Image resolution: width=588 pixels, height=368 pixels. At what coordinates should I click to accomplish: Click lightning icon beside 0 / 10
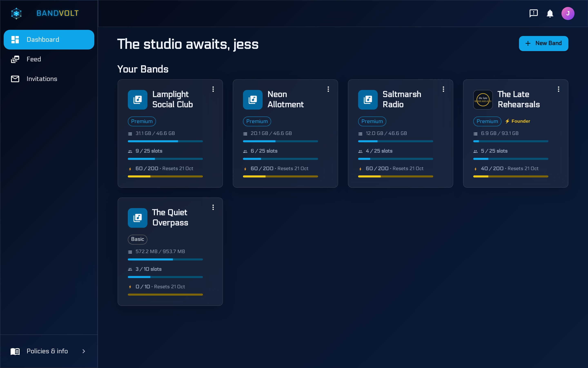pyautogui.click(x=130, y=287)
